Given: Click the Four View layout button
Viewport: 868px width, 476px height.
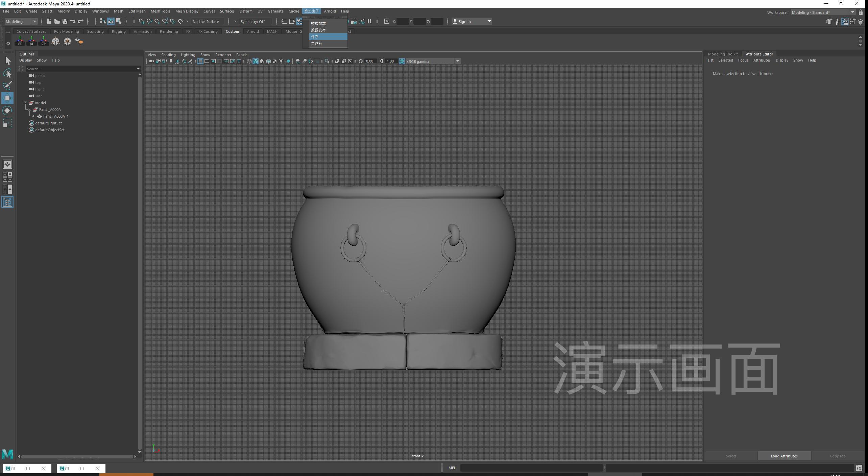Looking at the screenshot, I should coord(7,177).
